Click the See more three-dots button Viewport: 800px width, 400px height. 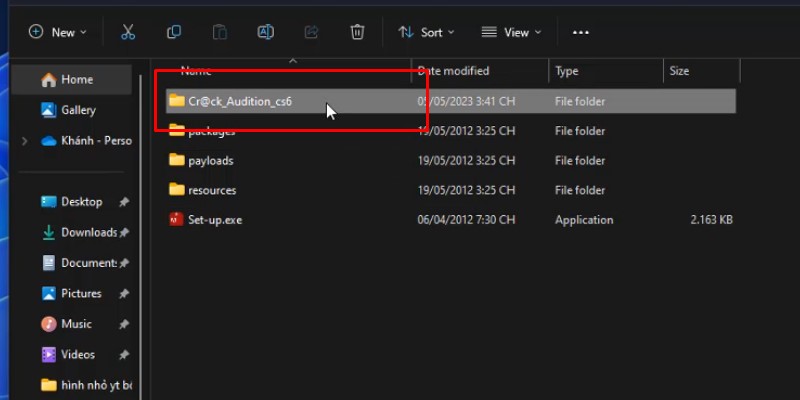[581, 32]
